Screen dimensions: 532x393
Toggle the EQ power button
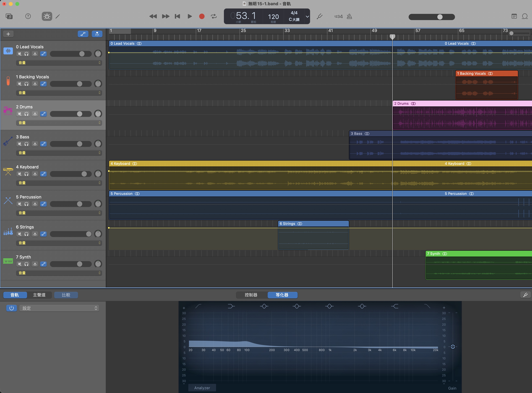coord(11,308)
